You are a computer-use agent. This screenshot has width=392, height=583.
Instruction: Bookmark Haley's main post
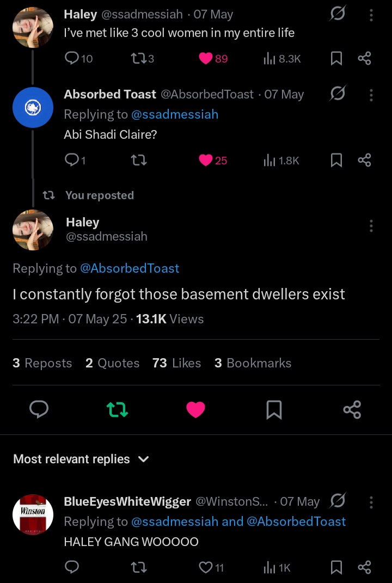click(274, 409)
